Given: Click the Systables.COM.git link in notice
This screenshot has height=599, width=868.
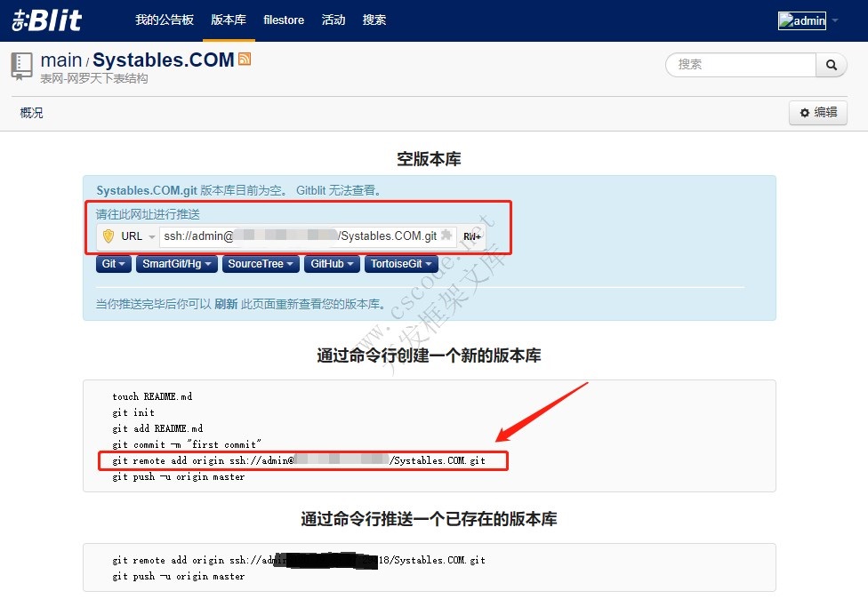Looking at the screenshot, I should pos(147,190).
